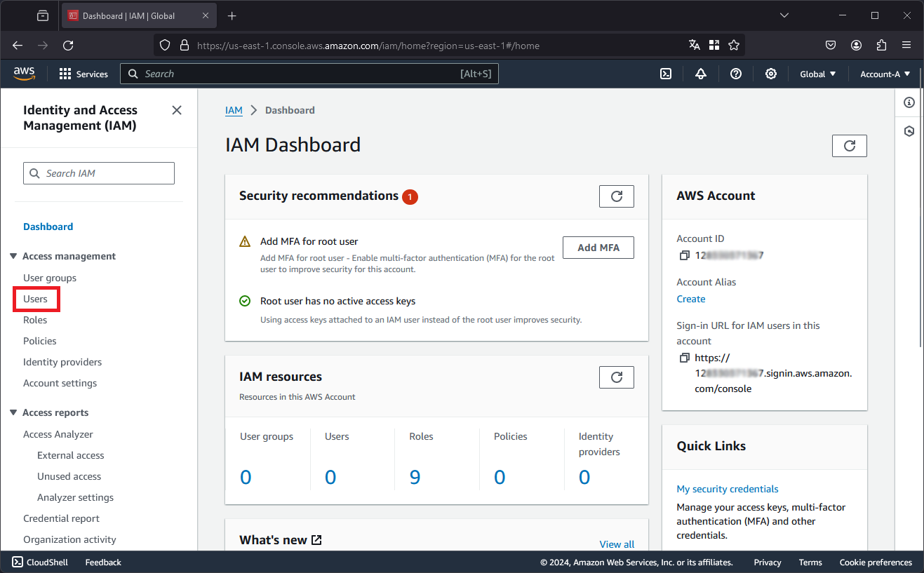The image size is (924, 573).
Task: Open What's new external link icon
Action: pos(316,540)
